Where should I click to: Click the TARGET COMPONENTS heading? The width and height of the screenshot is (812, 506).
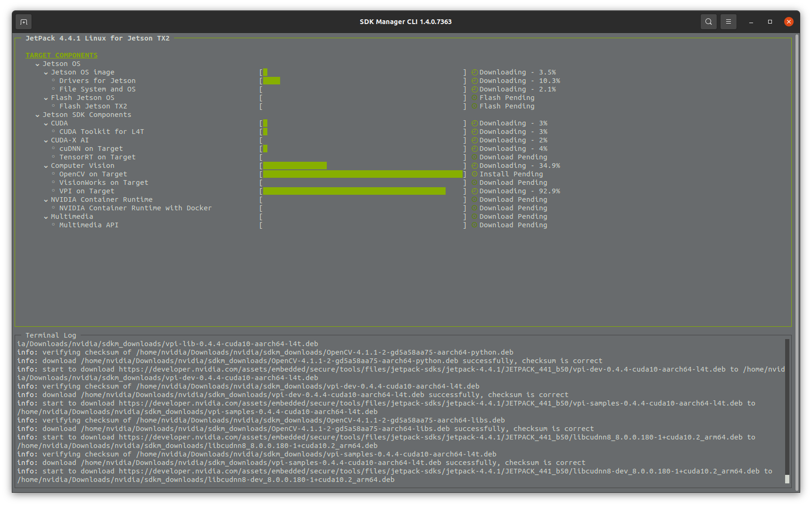click(61, 55)
